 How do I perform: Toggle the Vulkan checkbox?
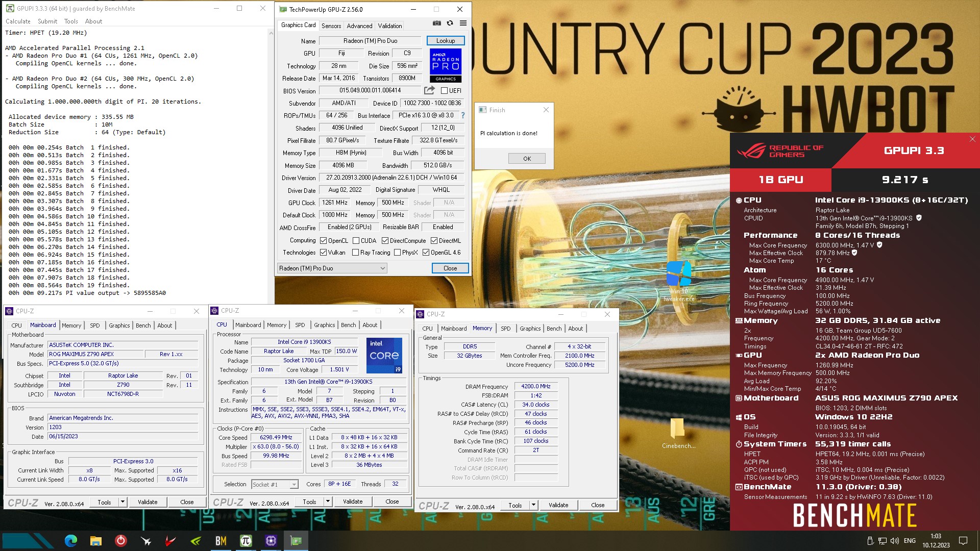point(323,253)
